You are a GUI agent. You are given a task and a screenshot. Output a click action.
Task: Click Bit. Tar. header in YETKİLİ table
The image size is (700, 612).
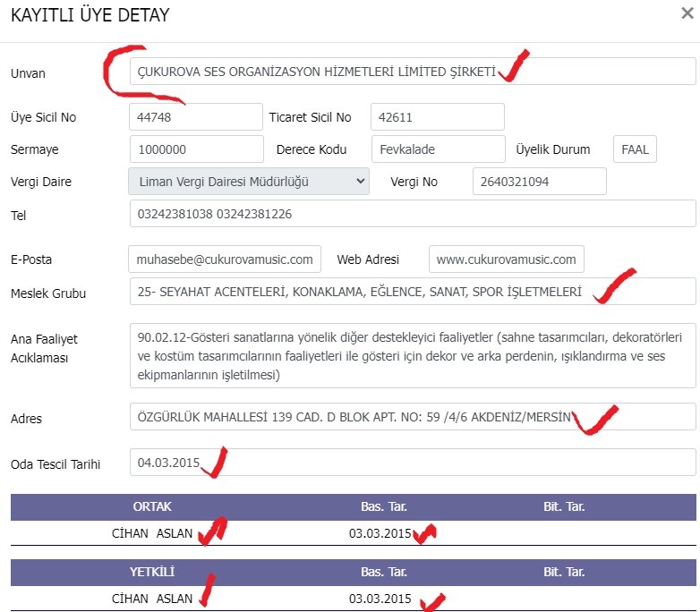coord(564,572)
